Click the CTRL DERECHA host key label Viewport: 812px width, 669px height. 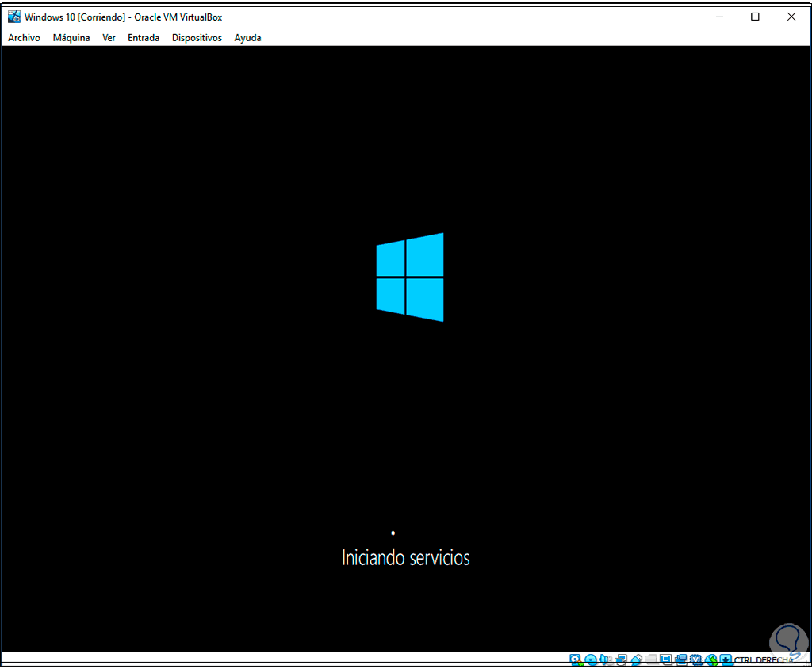click(764, 660)
